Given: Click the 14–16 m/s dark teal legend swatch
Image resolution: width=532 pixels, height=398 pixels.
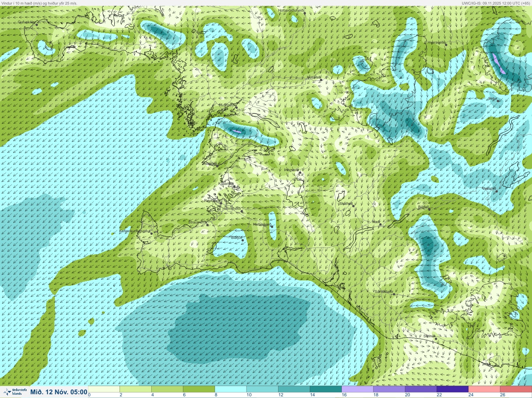Looking at the screenshot, I should coord(325,389).
